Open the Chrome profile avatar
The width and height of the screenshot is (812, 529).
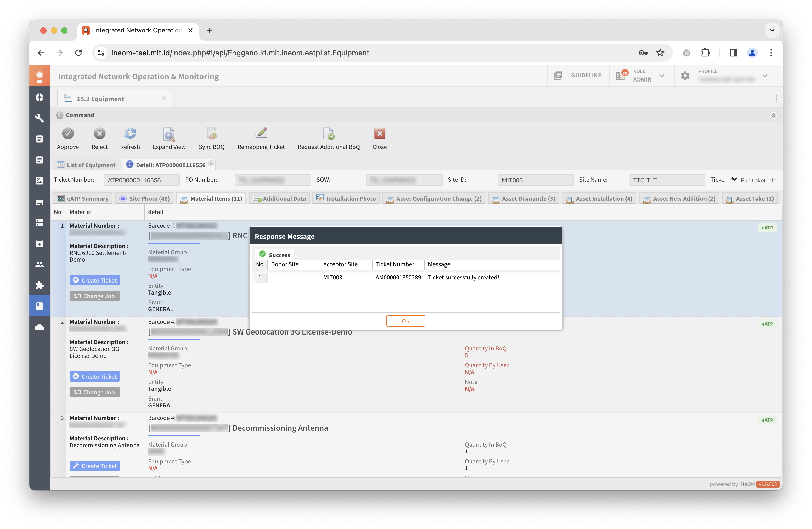[x=752, y=53]
